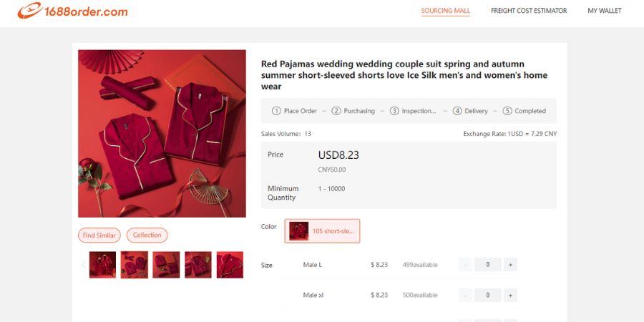Click the Male L quantity input field
This screenshot has height=322, width=644.
coord(487,265)
